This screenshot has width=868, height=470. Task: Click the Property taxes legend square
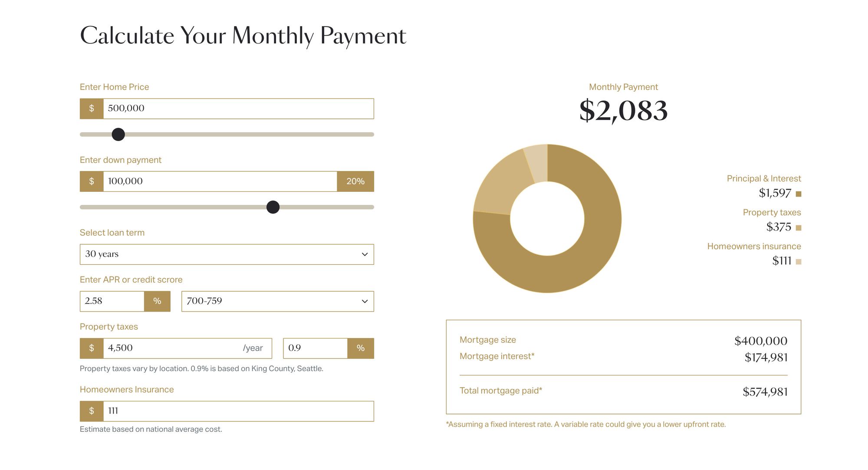point(799,228)
